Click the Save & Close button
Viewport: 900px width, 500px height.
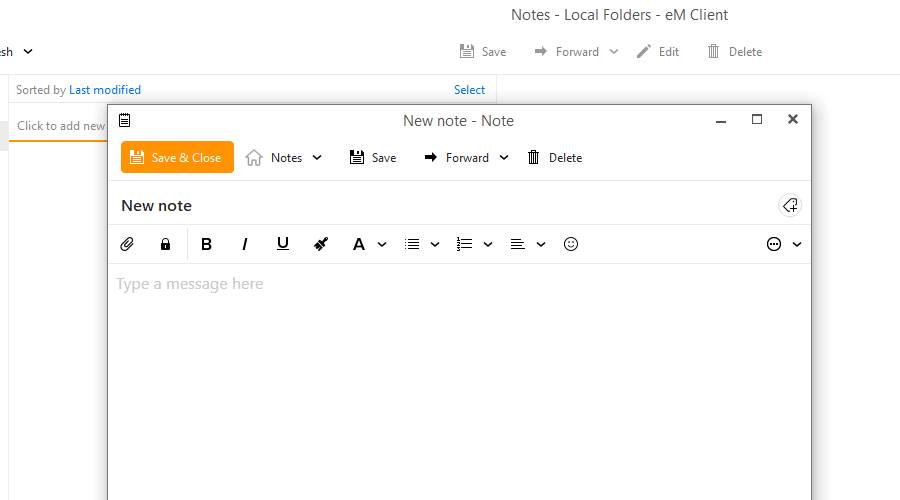coord(177,157)
